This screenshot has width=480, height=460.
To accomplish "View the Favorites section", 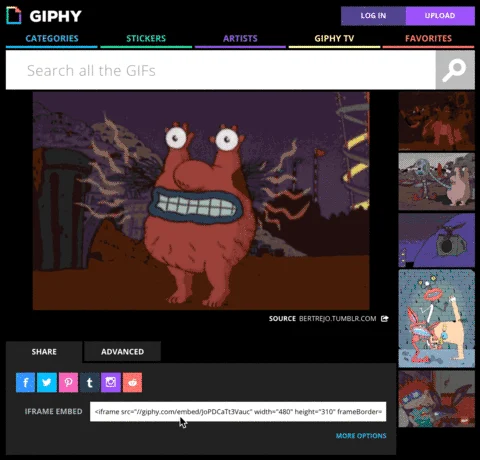I will click(428, 39).
